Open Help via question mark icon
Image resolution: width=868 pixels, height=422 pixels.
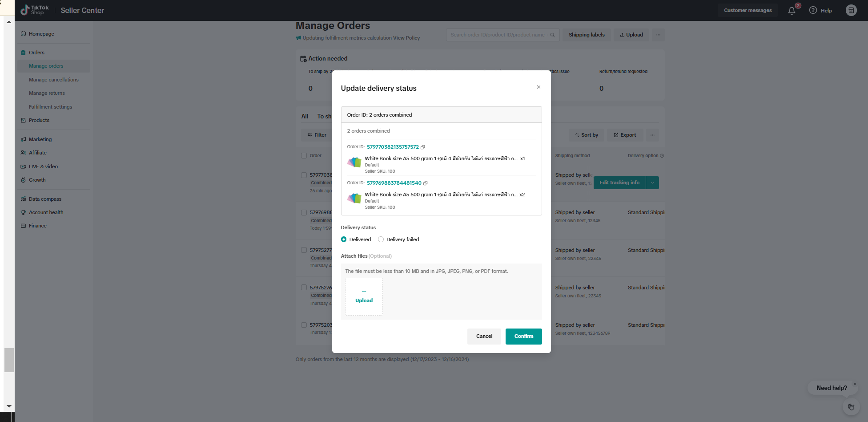point(813,10)
